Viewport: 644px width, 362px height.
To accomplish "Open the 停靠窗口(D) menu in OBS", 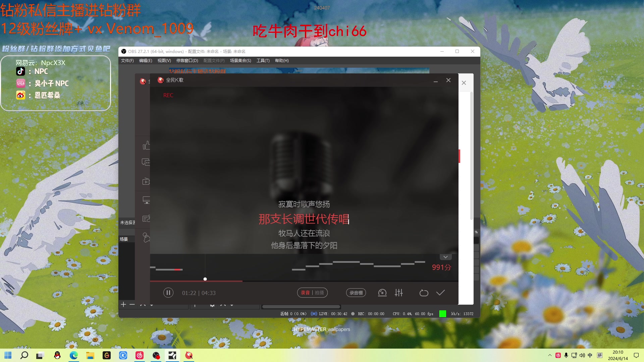I will tap(187, 61).
